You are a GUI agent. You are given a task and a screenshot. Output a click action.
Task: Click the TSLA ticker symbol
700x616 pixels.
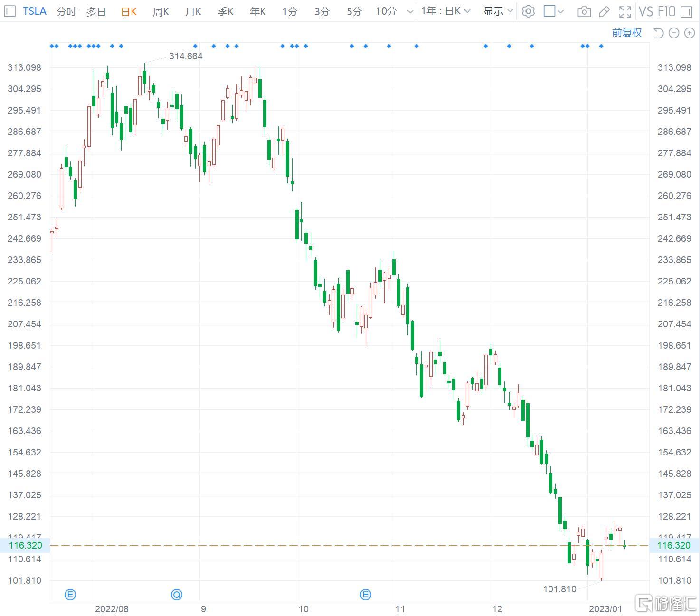click(35, 11)
